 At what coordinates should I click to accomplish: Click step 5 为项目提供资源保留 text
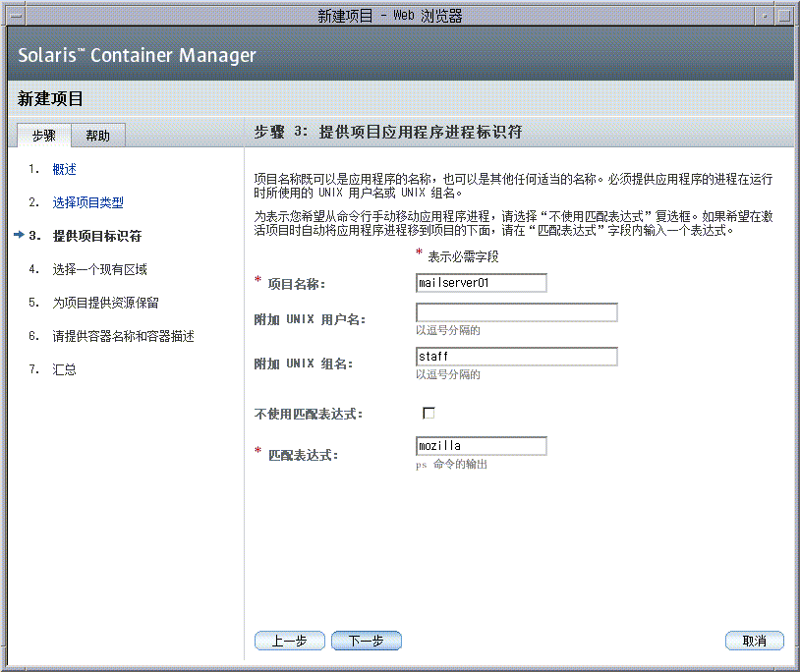click(x=105, y=303)
